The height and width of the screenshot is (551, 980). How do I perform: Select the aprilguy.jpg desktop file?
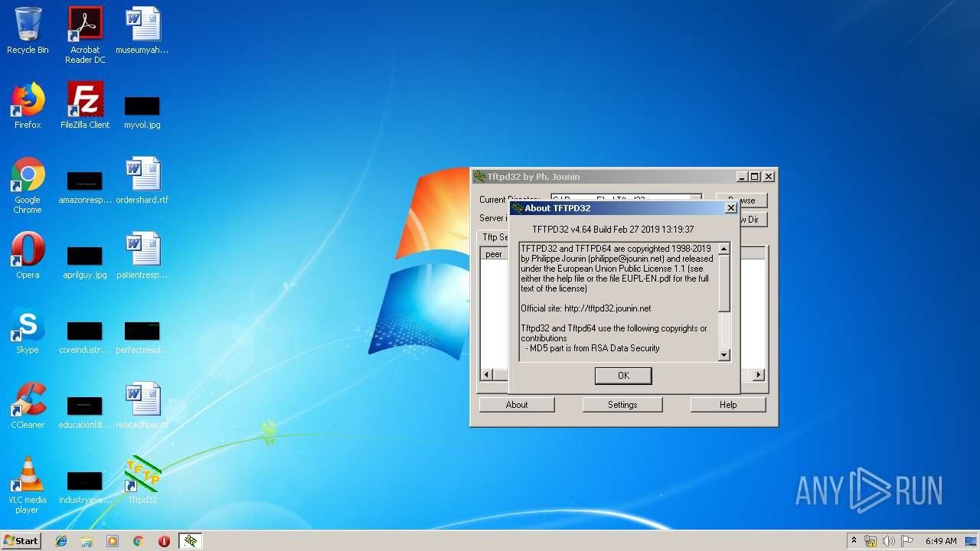pyautogui.click(x=85, y=260)
